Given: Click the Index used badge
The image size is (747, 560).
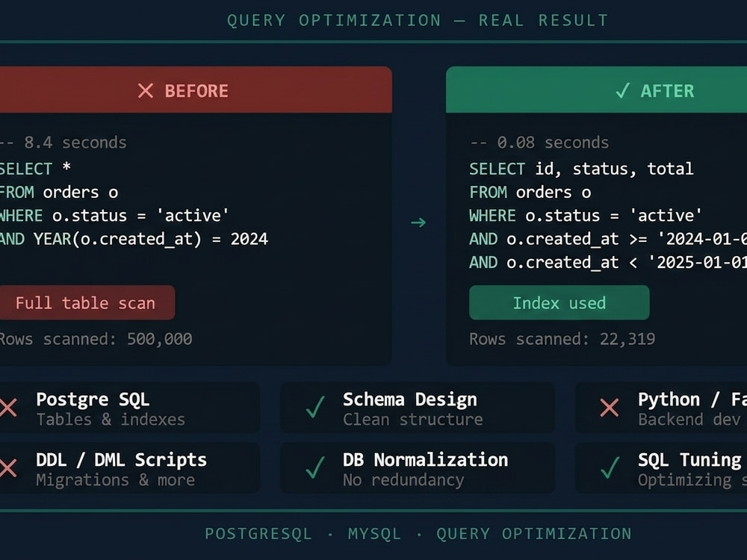Looking at the screenshot, I should [560, 303].
